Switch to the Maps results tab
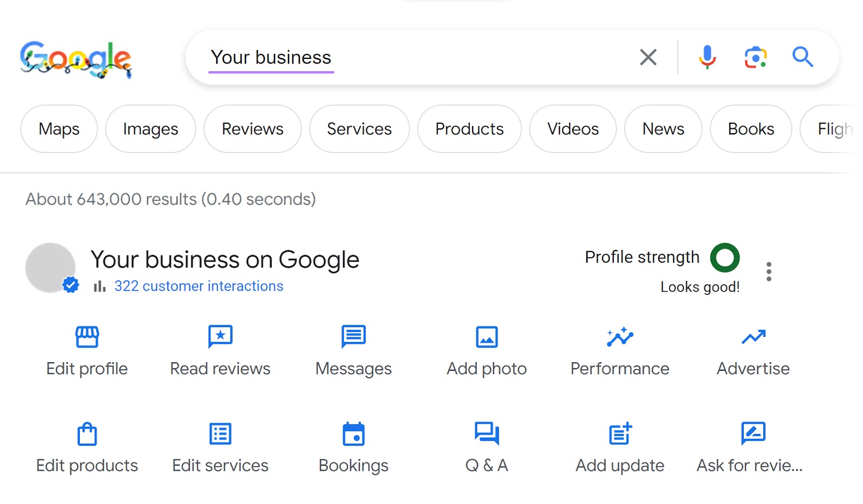Viewport: 863px width, 504px height. [59, 129]
